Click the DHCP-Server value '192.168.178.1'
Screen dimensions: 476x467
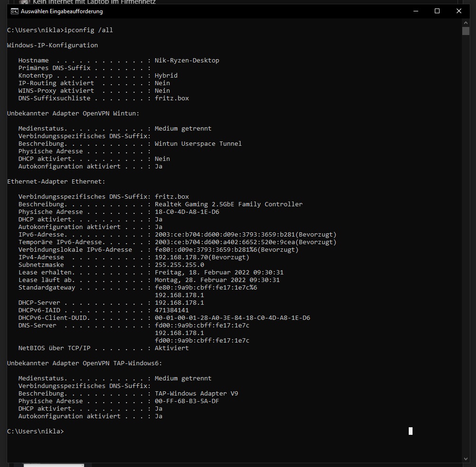pos(180,303)
